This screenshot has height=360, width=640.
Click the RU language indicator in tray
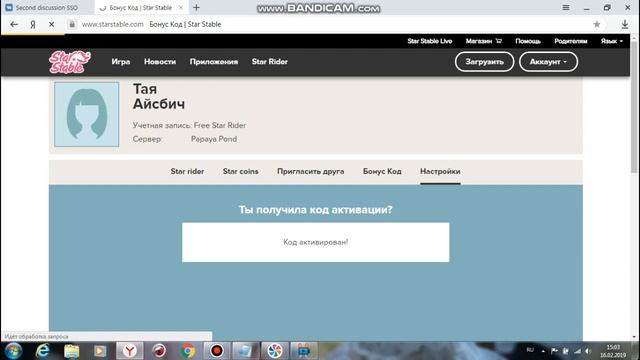coord(530,350)
